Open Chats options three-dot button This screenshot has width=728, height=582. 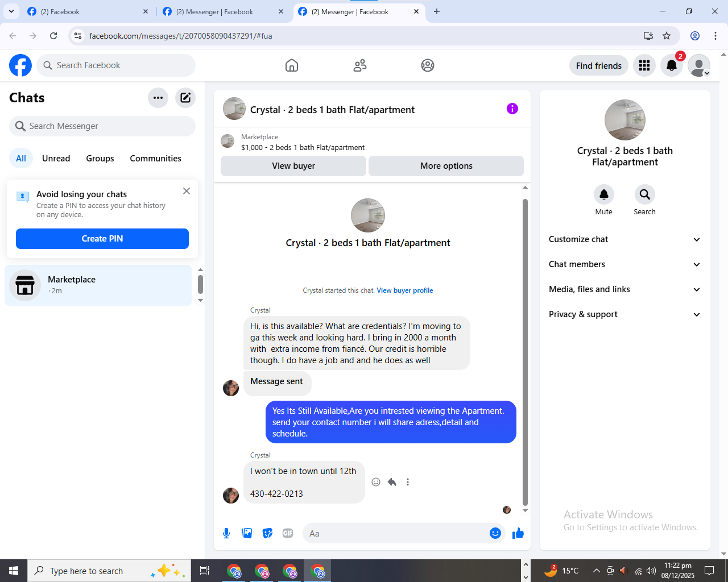[158, 98]
